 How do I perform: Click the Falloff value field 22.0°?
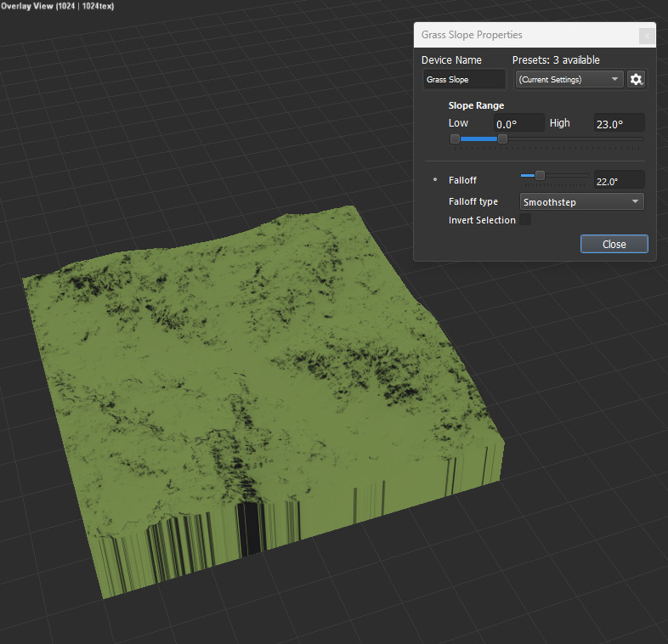[619, 181]
